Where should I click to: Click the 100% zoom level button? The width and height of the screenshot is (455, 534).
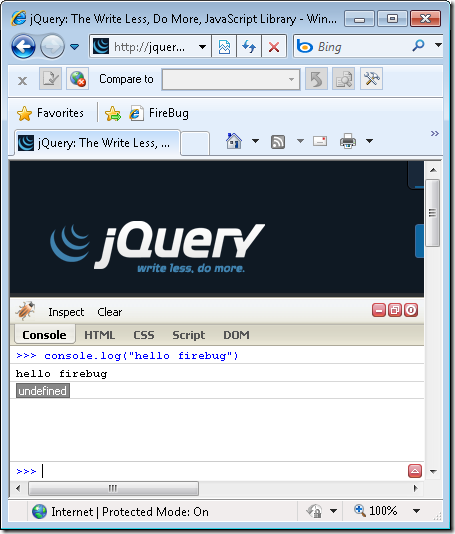click(375, 511)
